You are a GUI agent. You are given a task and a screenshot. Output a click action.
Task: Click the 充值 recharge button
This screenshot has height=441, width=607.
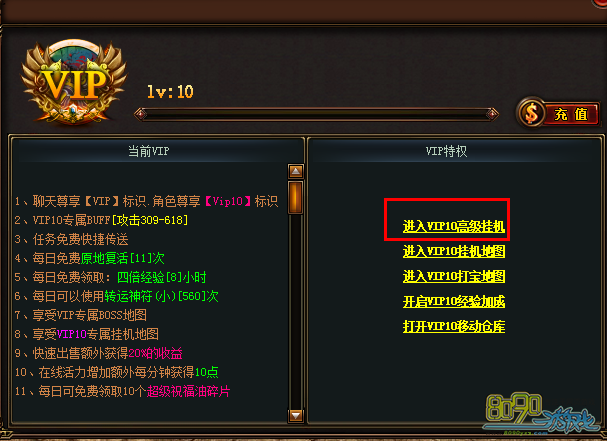[572, 114]
